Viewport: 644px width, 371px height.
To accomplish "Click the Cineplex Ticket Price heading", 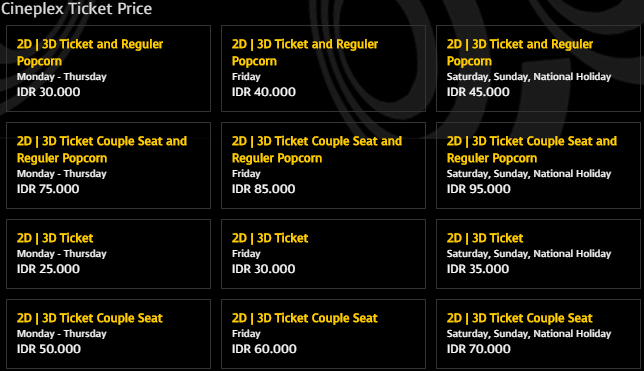I will (x=76, y=9).
